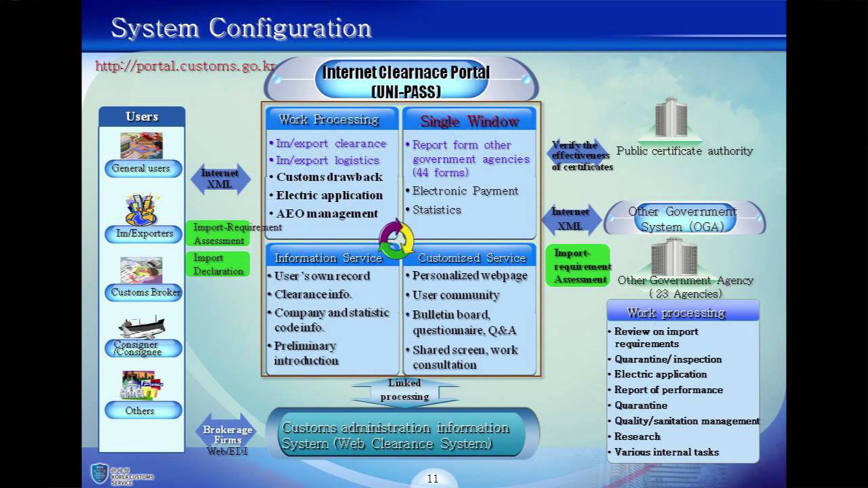Select the Consigner/Consignee label button
The height and width of the screenshot is (488, 868).
142,348
